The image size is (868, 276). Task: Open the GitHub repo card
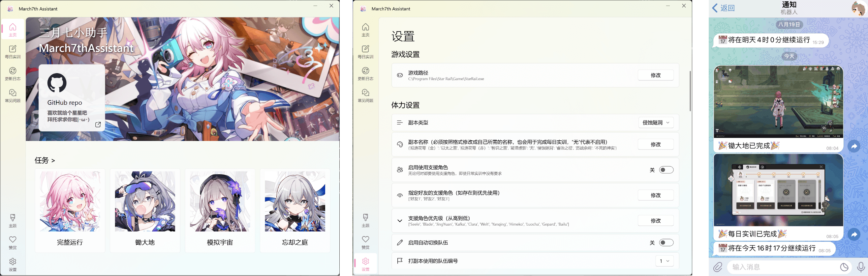(72, 97)
